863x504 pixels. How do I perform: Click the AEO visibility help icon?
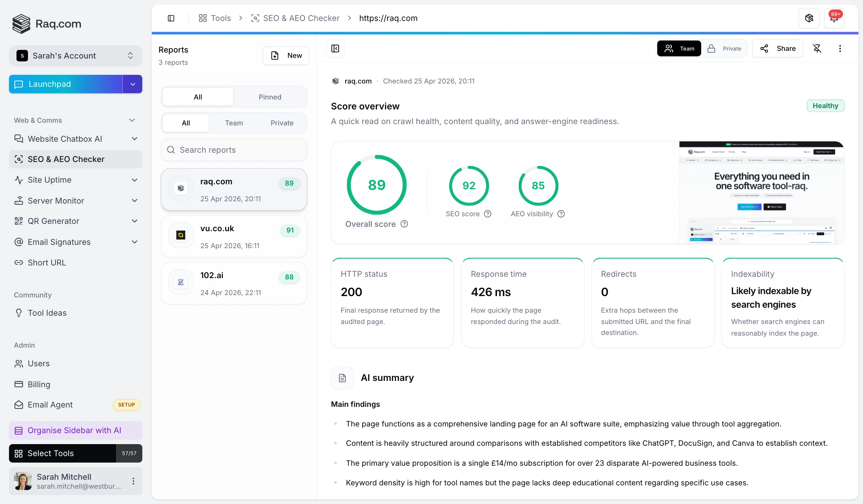(x=561, y=214)
